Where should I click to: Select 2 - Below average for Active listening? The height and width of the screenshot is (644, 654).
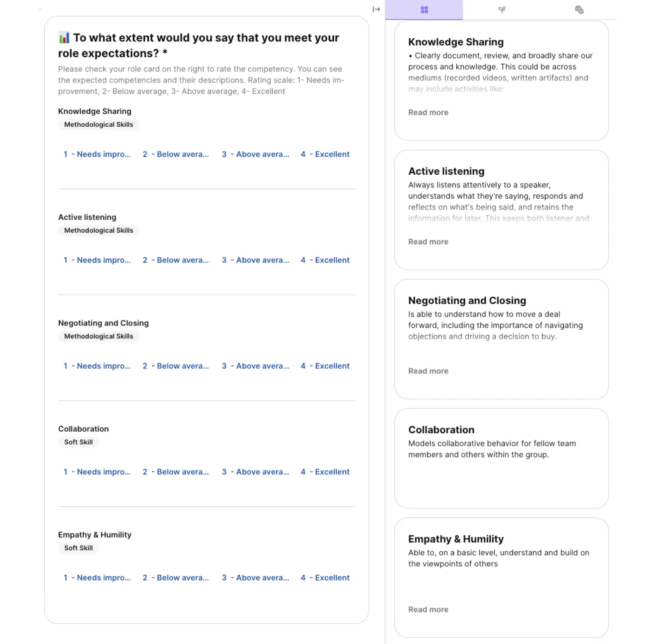pyautogui.click(x=176, y=260)
